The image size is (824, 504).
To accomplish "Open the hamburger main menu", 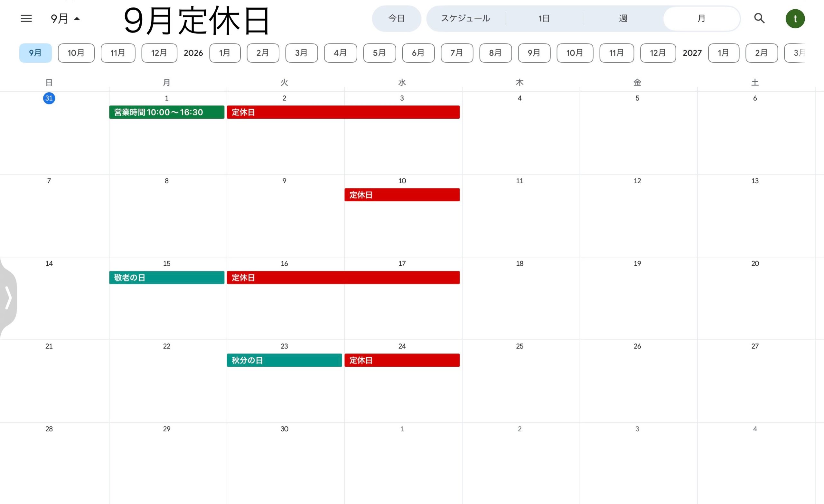I will 26,18.
